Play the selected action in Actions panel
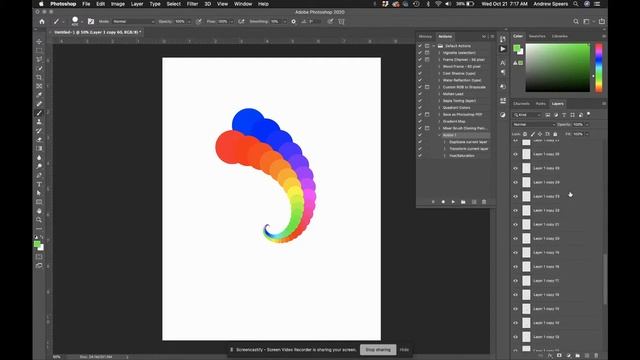The image size is (640, 360). point(453,202)
